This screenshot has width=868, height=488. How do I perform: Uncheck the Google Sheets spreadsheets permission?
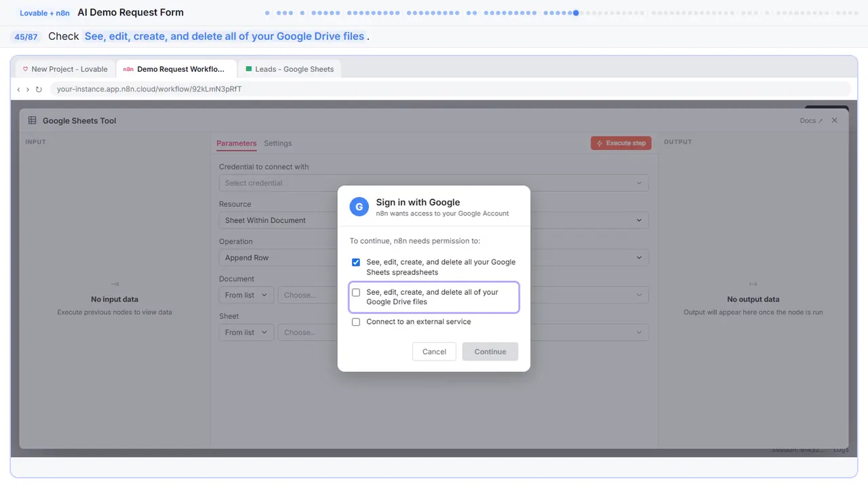[356, 262]
